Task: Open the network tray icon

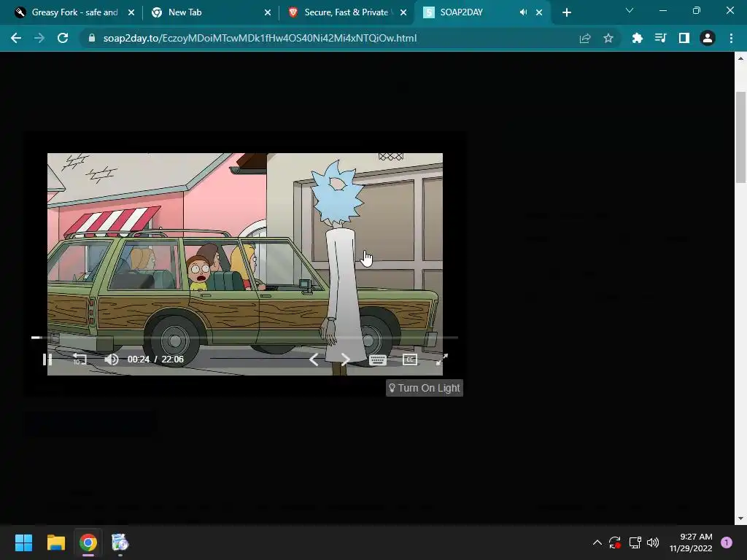Action: (x=635, y=542)
